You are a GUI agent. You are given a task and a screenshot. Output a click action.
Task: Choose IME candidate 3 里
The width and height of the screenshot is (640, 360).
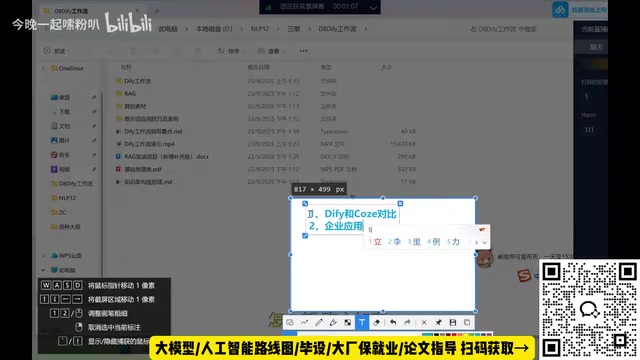pyautogui.click(x=413, y=242)
